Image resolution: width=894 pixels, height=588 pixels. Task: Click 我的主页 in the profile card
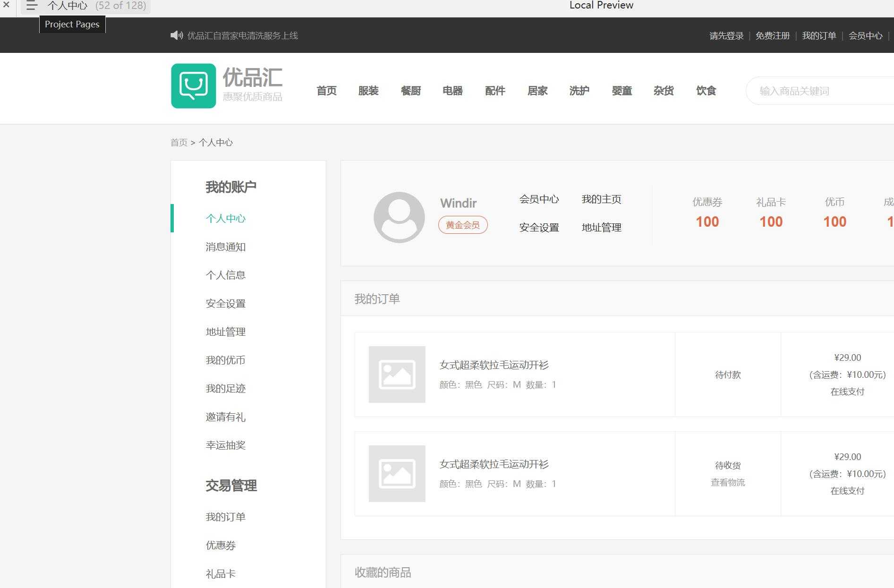click(602, 199)
